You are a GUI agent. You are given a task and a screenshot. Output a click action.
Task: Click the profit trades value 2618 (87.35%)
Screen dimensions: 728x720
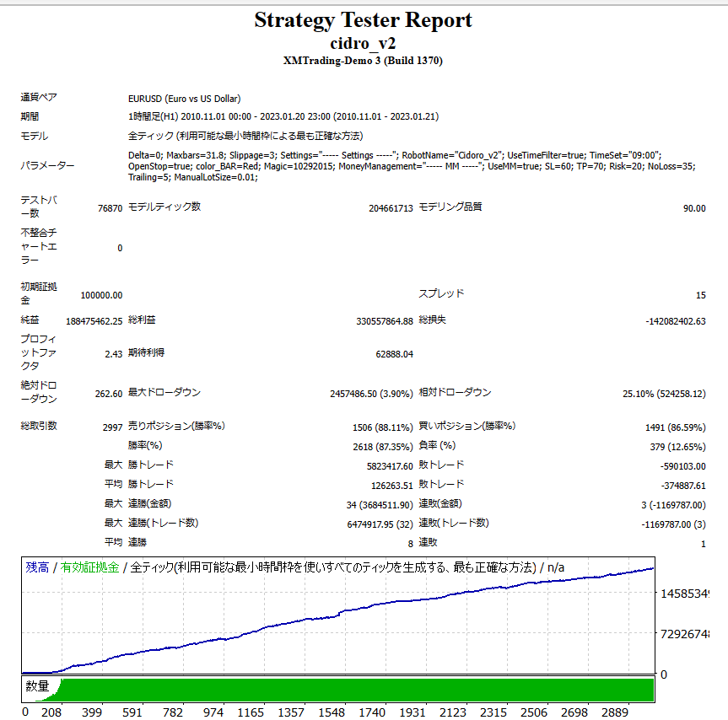[x=383, y=447]
